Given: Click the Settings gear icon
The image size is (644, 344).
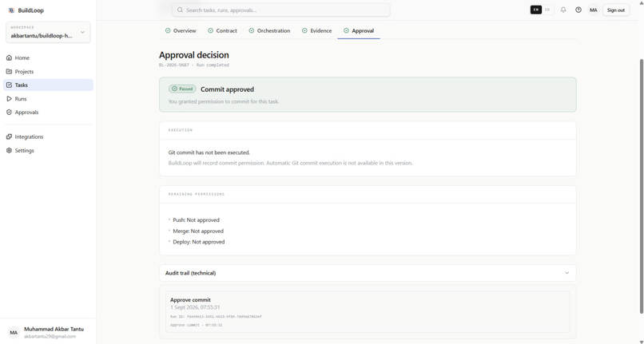Looking at the screenshot, I should (9, 150).
